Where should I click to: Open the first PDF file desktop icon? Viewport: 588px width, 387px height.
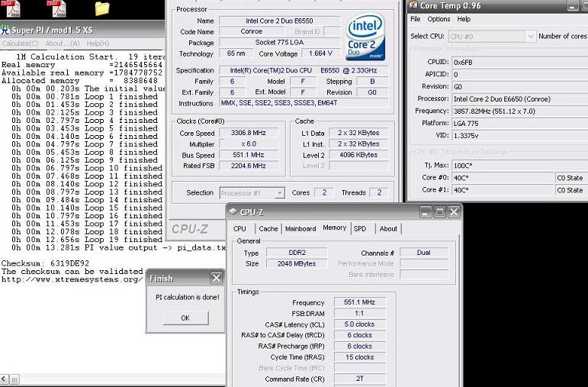pyautogui.click(x=13, y=9)
